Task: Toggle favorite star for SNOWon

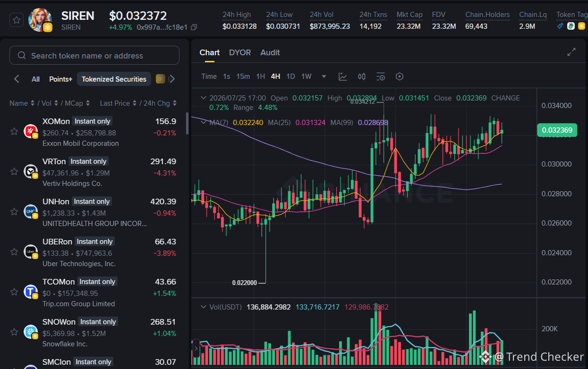Action: tap(14, 332)
